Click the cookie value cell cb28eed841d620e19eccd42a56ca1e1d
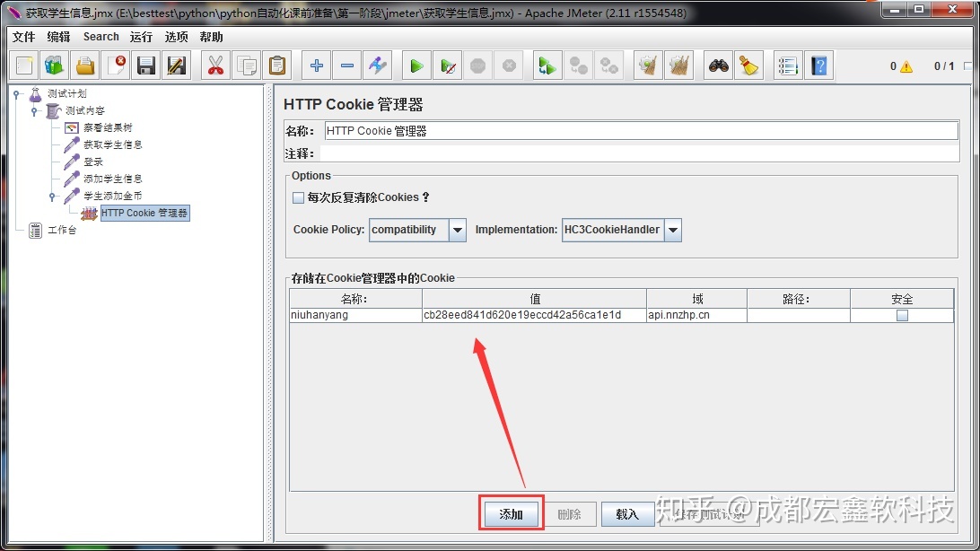Viewport: 980px width, 551px height. [x=534, y=315]
